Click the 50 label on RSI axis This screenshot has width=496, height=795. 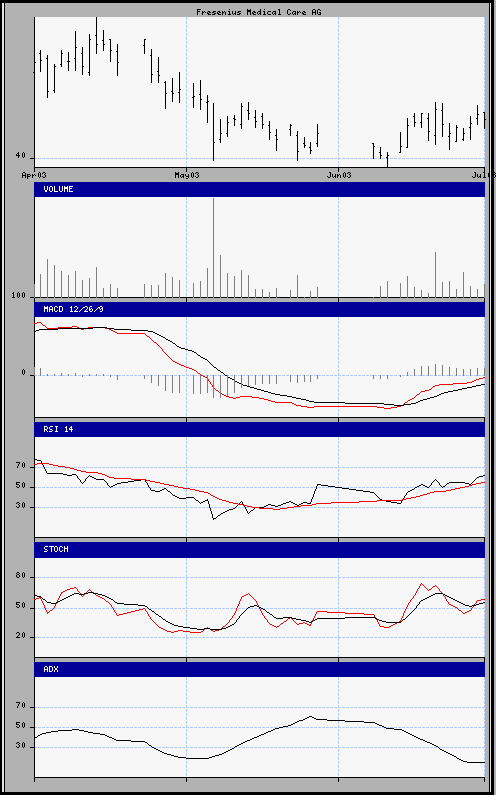click(21, 486)
